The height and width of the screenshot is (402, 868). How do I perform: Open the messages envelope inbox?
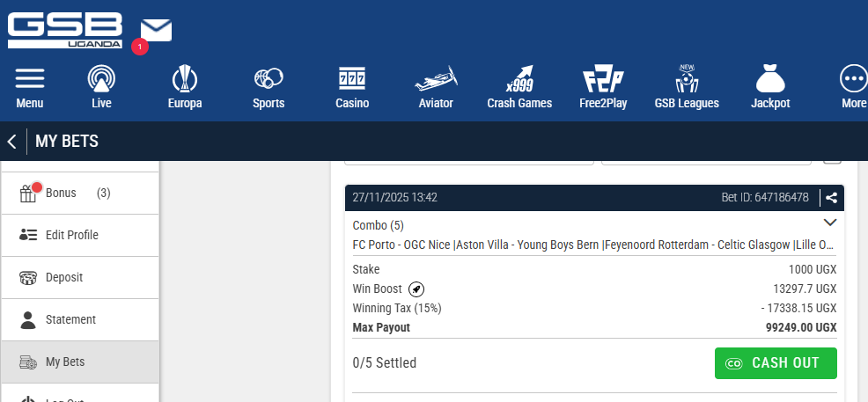pyautogui.click(x=156, y=31)
